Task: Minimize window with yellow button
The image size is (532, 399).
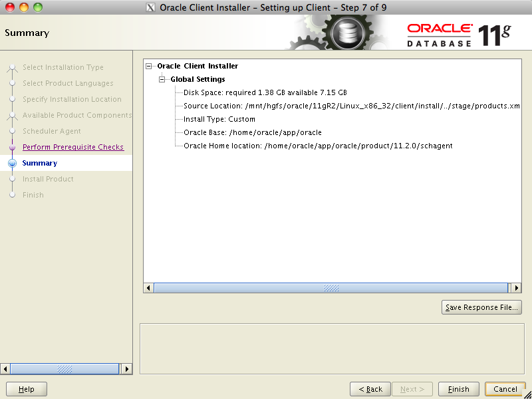Action: point(24,7)
